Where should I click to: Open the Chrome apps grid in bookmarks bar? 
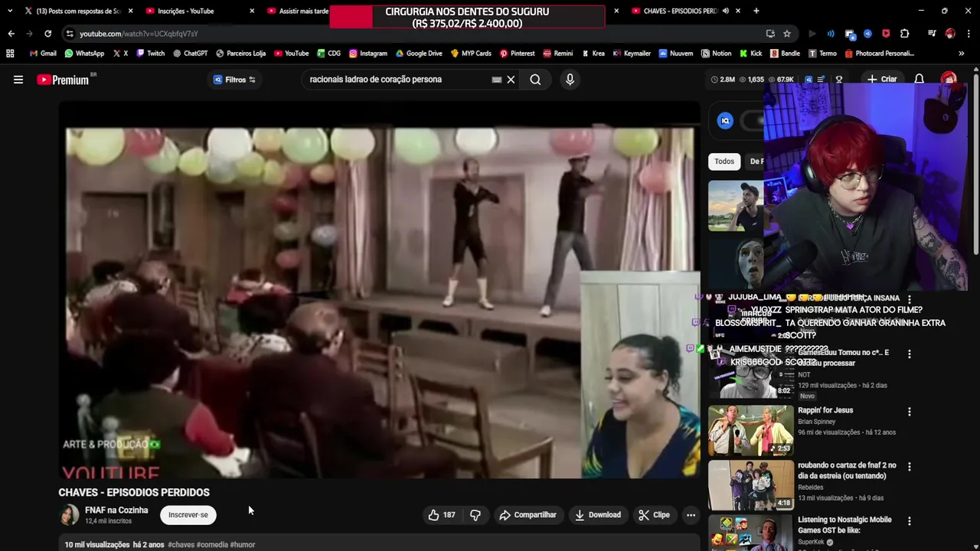pyautogui.click(x=10, y=54)
